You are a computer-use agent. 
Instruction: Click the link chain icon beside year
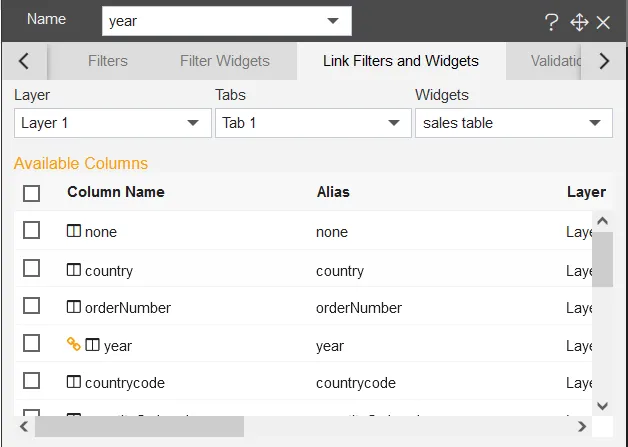pos(74,344)
